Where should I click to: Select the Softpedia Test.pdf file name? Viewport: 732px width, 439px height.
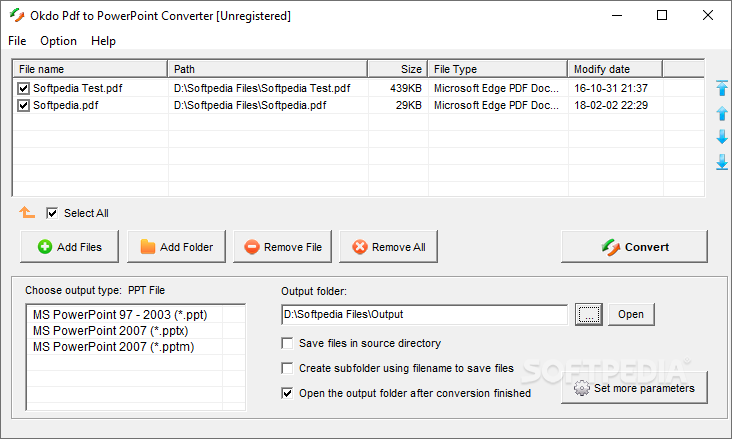77,88
